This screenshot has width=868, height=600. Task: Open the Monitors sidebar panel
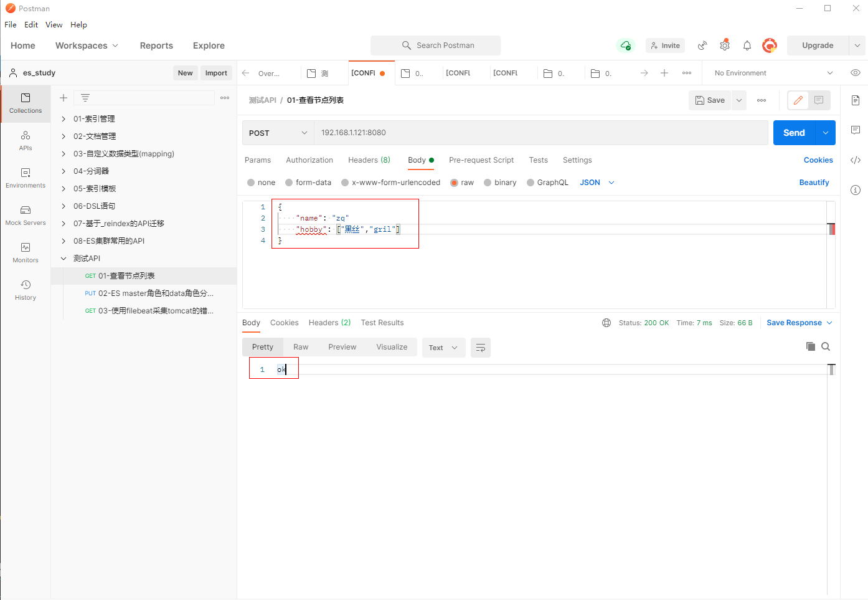coord(26,252)
